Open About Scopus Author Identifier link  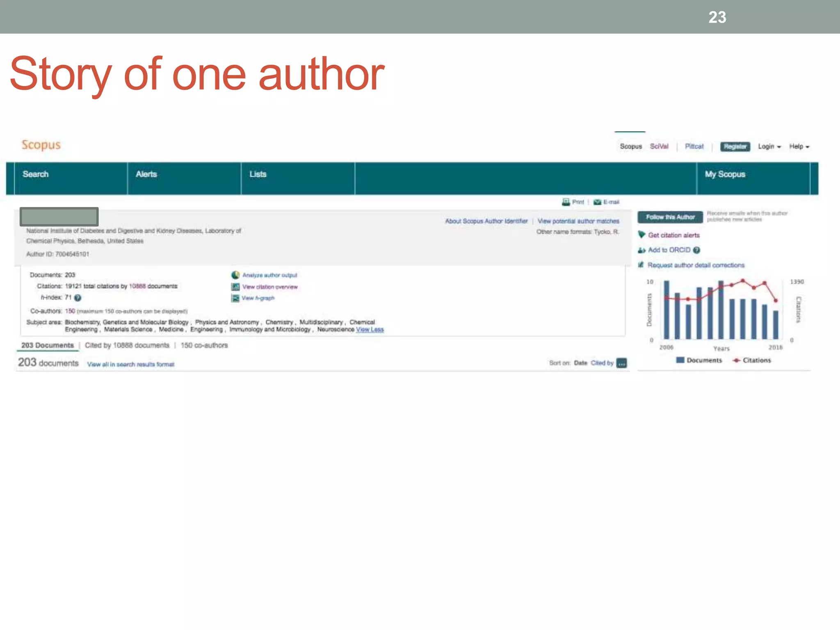[486, 221]
